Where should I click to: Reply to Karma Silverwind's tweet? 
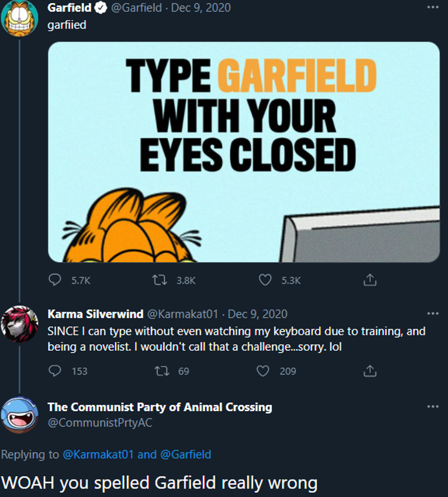click(x=55, y=371)
